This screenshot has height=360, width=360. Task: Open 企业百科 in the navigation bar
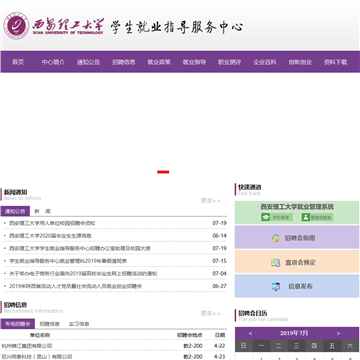265,62
